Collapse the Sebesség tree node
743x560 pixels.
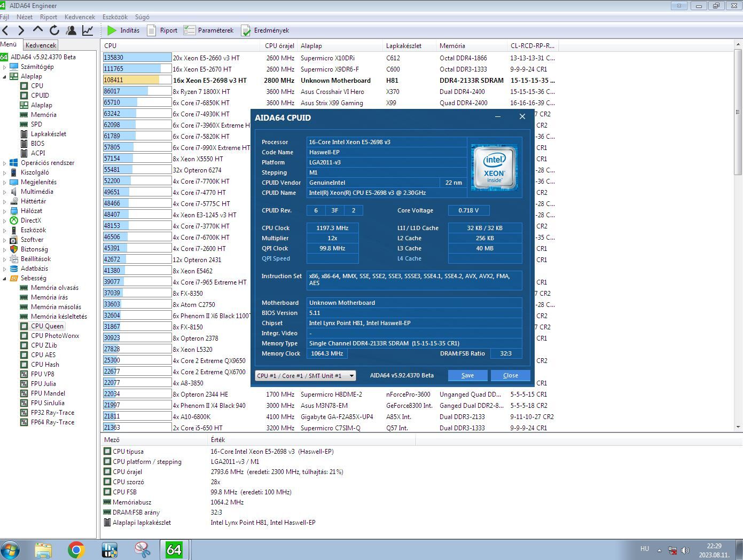pyautogui.click(x=4, y=278)
